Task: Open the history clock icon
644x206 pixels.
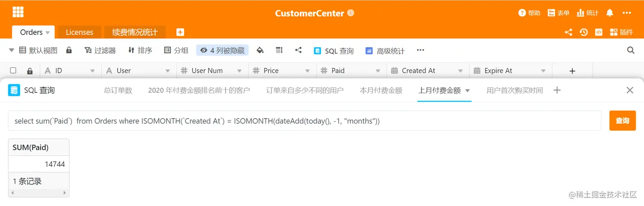Action: tap(584, 32)
